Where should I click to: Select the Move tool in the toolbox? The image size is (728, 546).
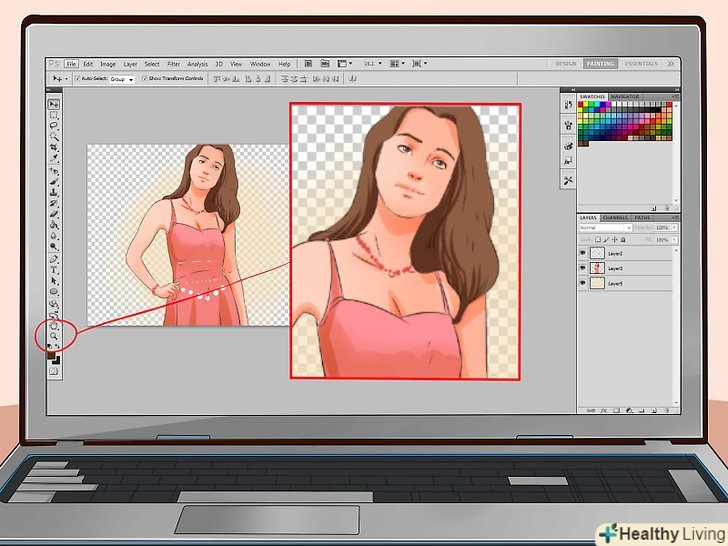pos(54,105)
